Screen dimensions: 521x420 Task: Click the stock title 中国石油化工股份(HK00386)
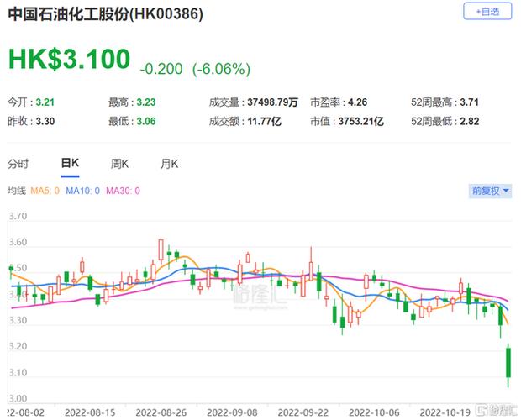[x=105, y=14]
